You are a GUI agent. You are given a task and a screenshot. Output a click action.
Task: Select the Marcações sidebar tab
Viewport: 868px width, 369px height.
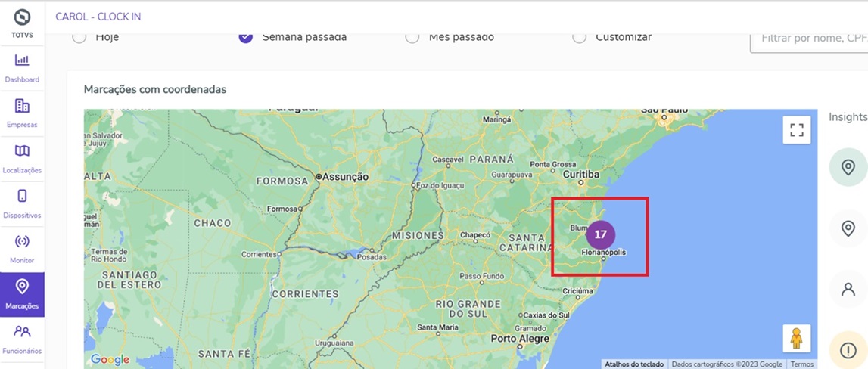click(x=22, y=295)
